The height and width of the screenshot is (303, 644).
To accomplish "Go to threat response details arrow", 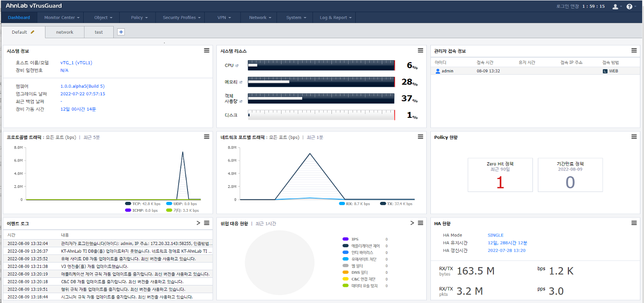I will (412, 223).
